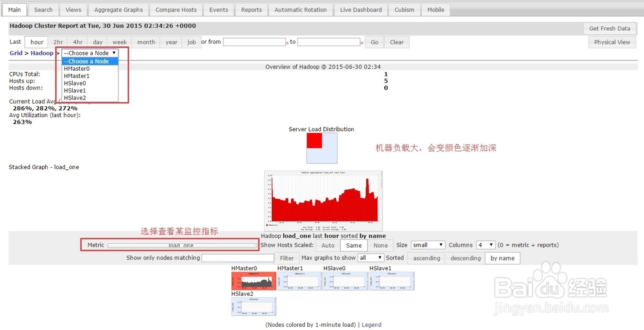644x330 pixels.
Task: Sort graphs descending
Action: [x=466, y=258]
